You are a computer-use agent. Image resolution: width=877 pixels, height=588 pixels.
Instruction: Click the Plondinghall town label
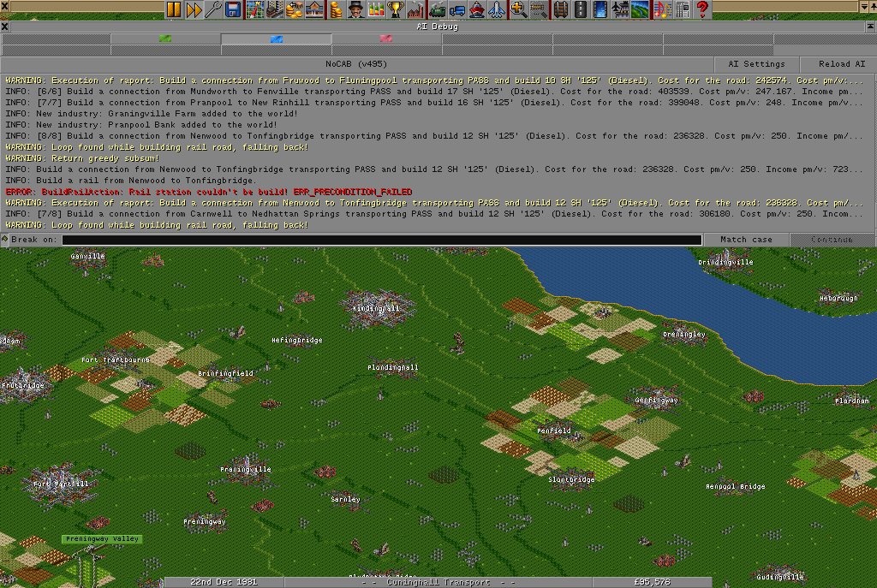[x=392, y=368]
